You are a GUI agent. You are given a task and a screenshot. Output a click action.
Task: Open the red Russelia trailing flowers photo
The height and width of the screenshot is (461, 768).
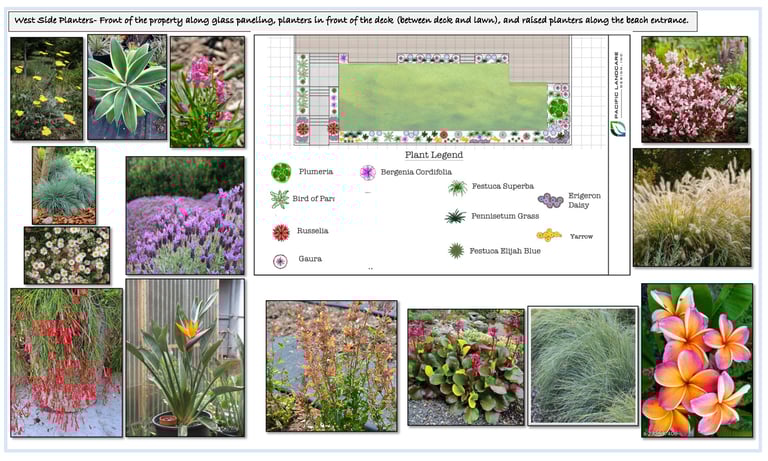tap(67, 363)
